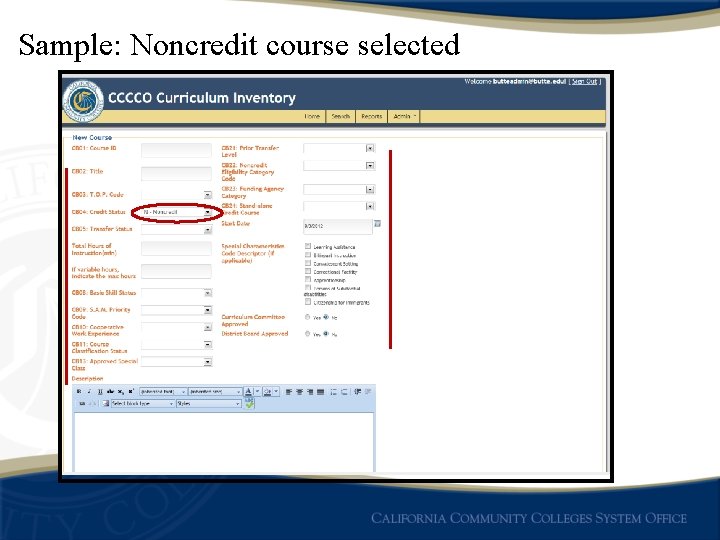Open the Select block type dropdown
720x540 pixels.
pyautogui.click(x=142, y=404)
